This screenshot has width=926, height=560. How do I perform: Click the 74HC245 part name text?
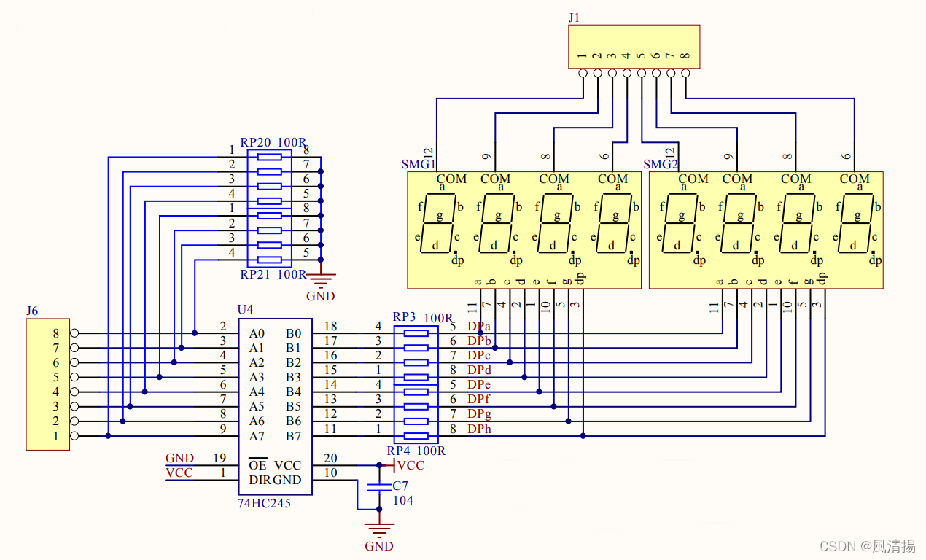[264, 503]
